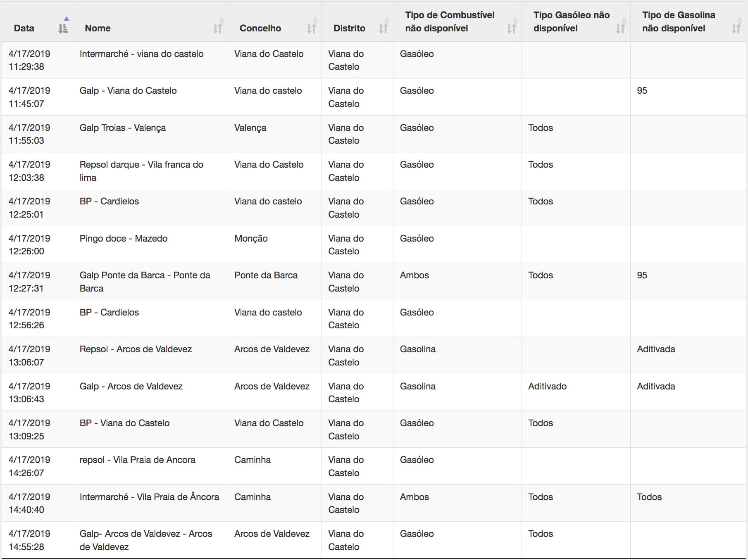Select BP - Viana do Castelo row
The width and height of the screenshot is (748, 560).
pos(124,423)
